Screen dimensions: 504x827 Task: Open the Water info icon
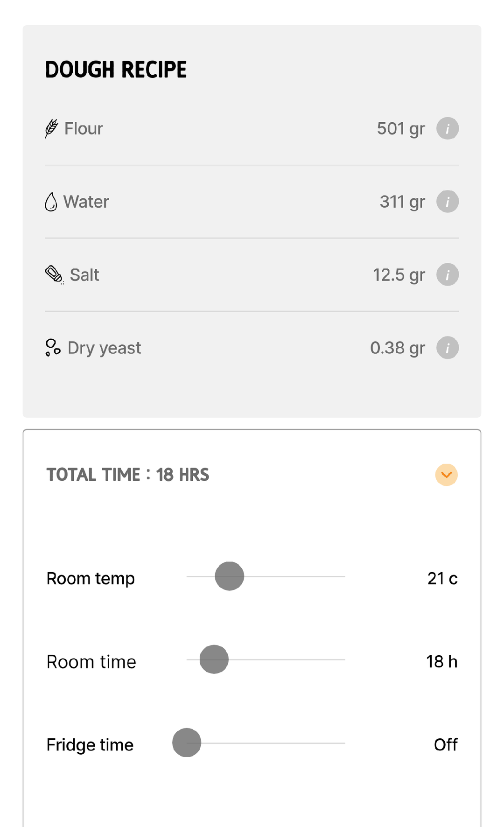pos(448,202)
